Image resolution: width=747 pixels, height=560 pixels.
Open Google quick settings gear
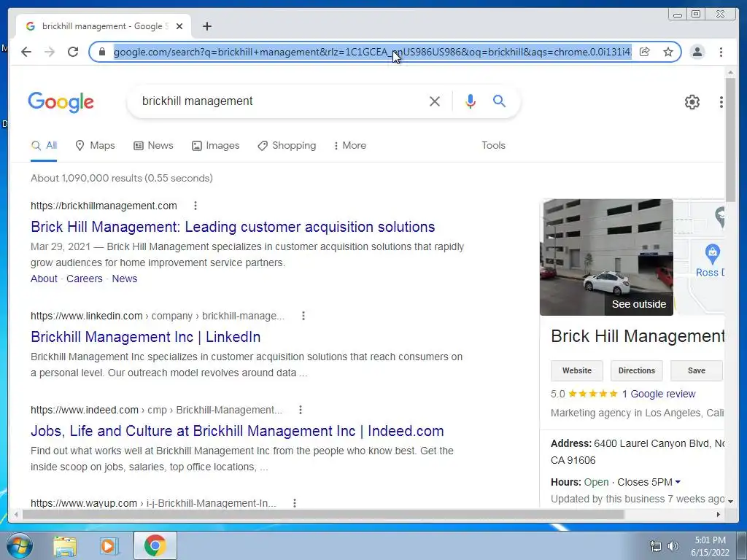692,102
